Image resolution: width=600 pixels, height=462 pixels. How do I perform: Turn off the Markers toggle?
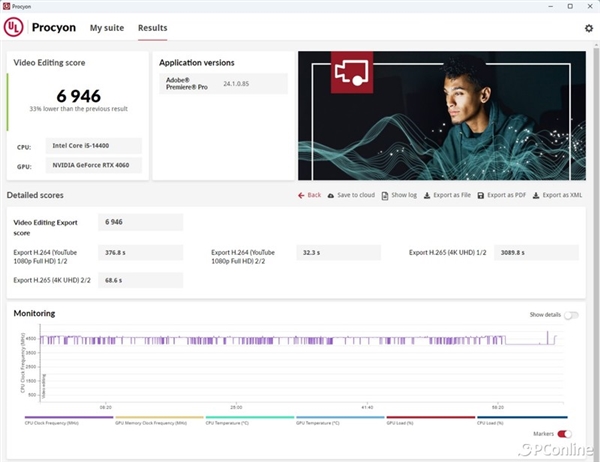point(565,434)
